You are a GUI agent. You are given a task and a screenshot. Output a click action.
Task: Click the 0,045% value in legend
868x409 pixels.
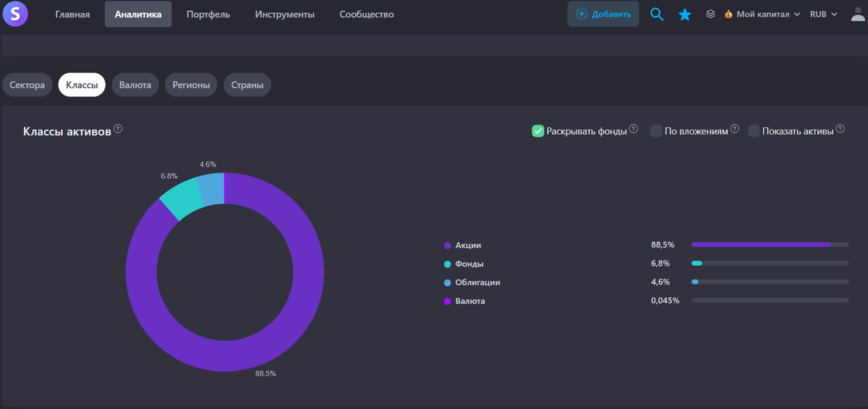coord(665,300)
